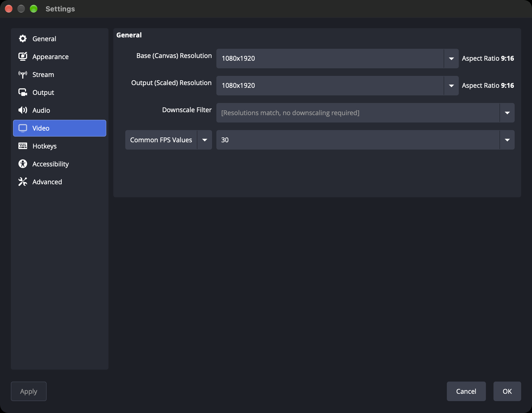Open Advanced settings section
Screen dimensions: 532x413
click(60, 182)
